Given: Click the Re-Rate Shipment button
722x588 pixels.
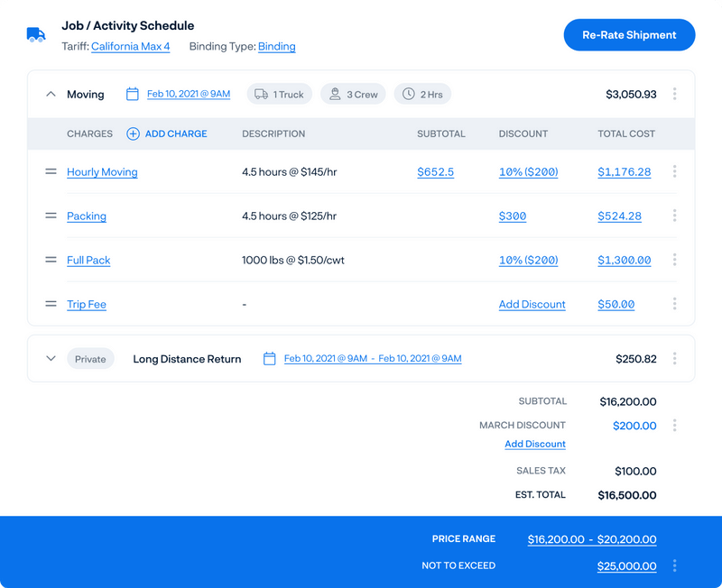Looking at the screenshot, I should 629,35.
